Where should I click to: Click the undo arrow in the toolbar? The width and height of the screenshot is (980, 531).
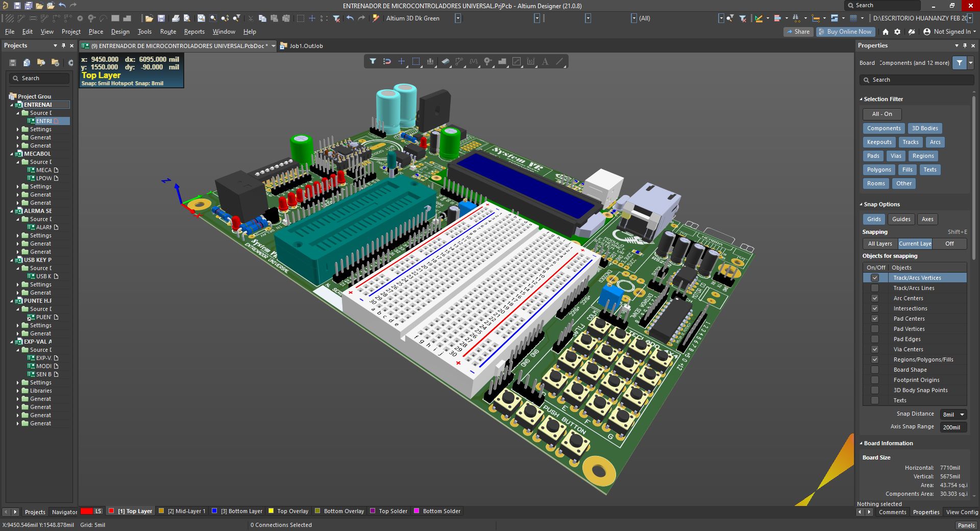pyautogui.click(x=350, y=18)
